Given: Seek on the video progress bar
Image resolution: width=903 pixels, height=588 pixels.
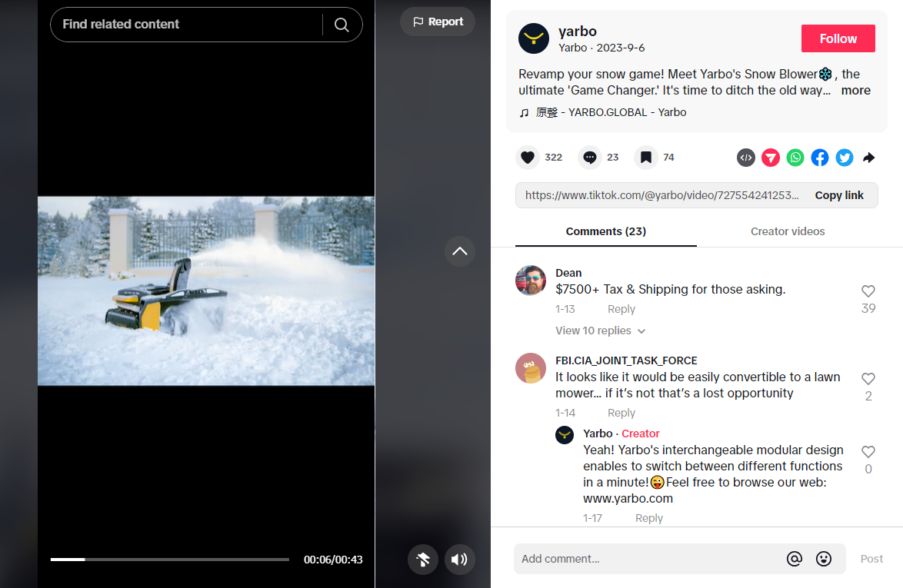Looking at the screenshot, I should pos(169,560).
